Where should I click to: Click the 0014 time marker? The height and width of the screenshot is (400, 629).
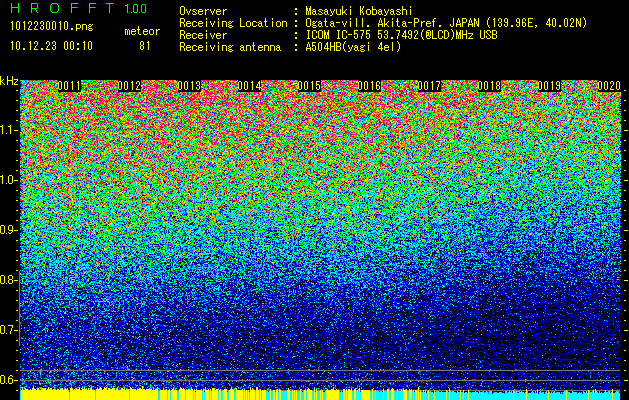point(250,86)
